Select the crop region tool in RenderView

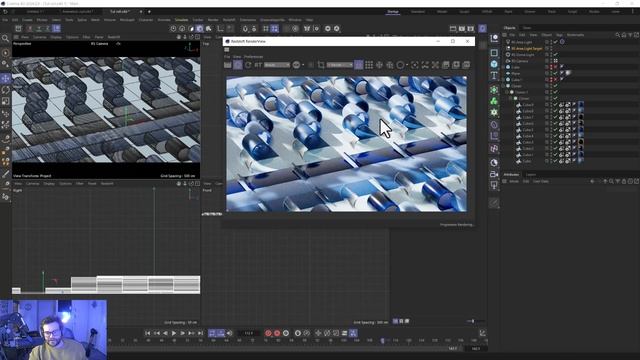(x=321, y=65)
